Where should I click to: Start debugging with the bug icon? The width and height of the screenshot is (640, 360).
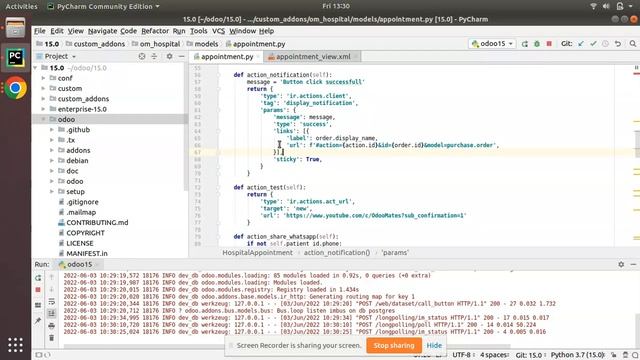[537, 44]
